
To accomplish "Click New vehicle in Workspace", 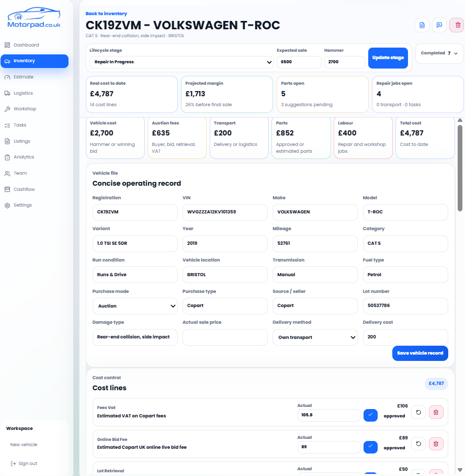I will point(24,445).
